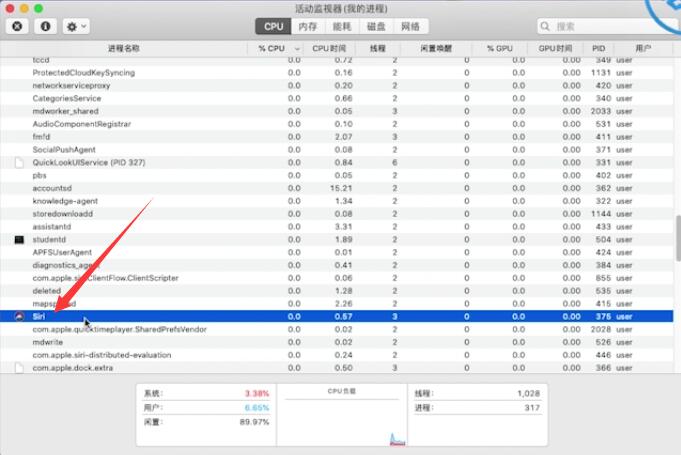Click the 系统 3.38% value
681x455 pixels.
257,393
